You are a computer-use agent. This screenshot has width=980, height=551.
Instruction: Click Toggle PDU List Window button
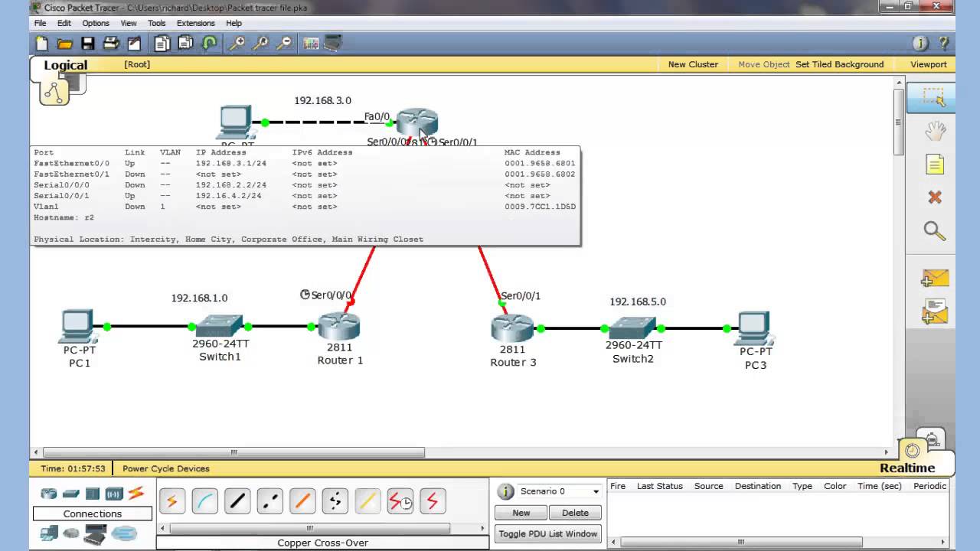(x=548, y=533)
